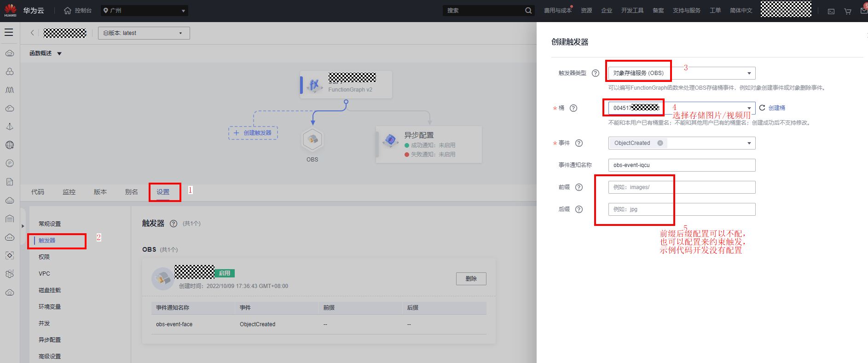Click the 控制台 console home link
The image size is (868, 363).
click(x=78, y=11)
